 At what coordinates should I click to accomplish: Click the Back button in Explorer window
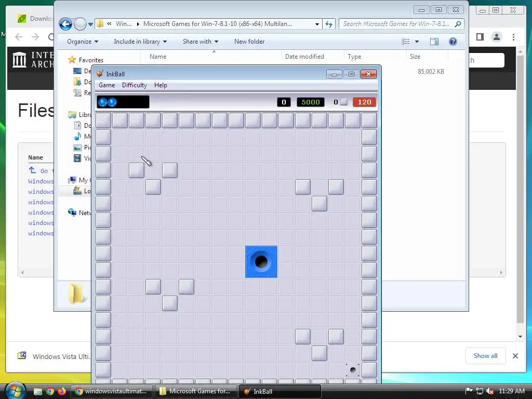[x=65, y=24]
